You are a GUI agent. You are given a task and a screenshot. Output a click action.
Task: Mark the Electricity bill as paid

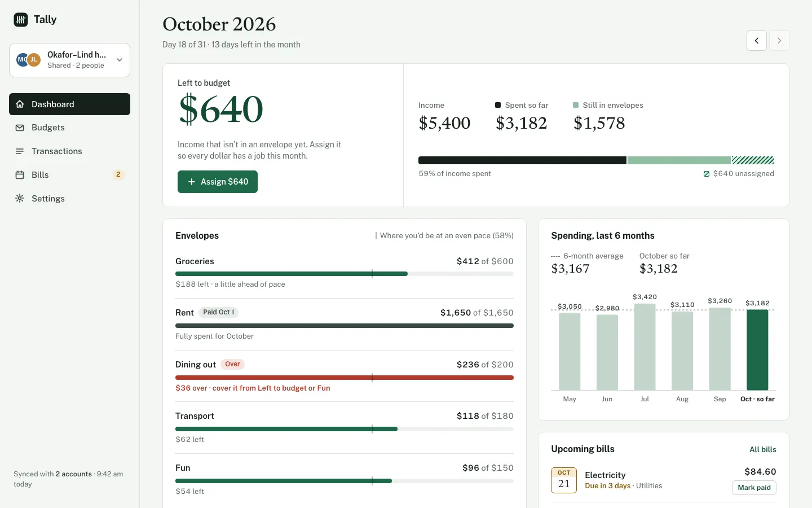point(754,488)
